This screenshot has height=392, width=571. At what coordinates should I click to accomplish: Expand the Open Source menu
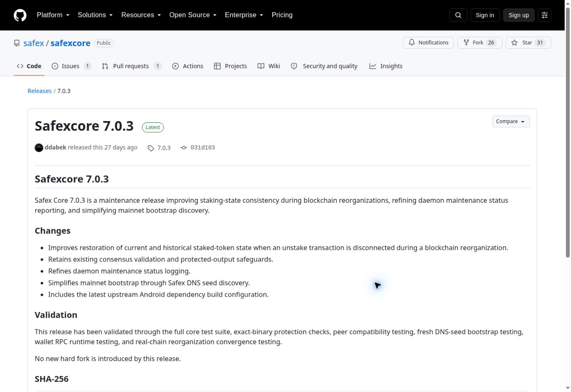(193, 15)
